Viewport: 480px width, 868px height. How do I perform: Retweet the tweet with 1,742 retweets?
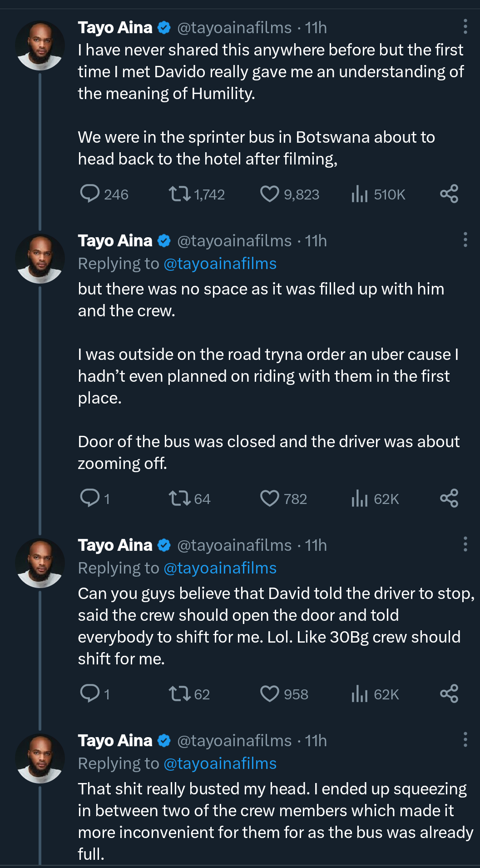coord(179,194)
